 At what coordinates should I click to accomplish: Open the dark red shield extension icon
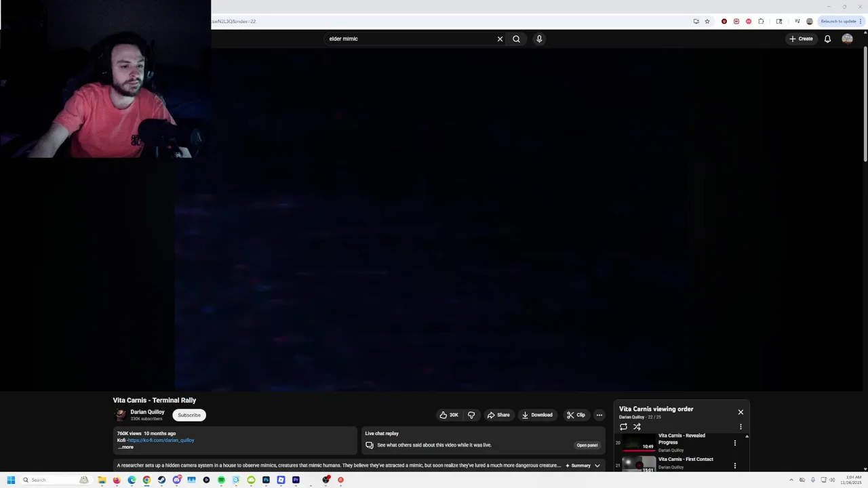[724, 21]
